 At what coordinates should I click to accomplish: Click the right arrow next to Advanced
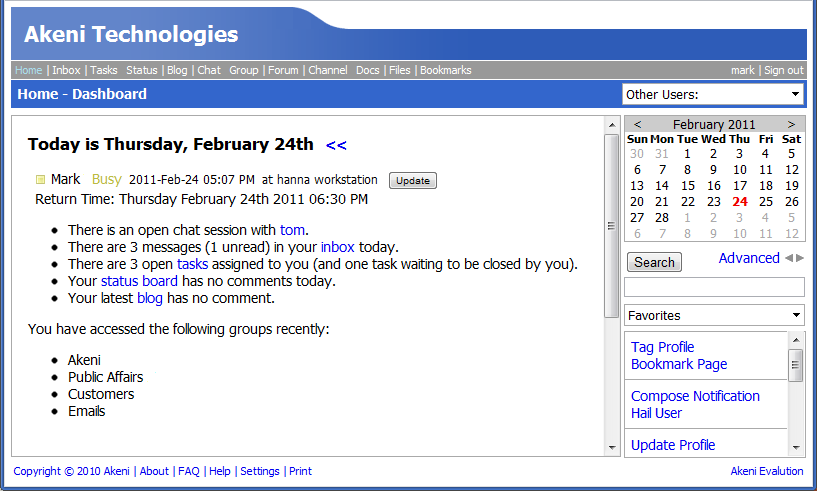point(800,258)
